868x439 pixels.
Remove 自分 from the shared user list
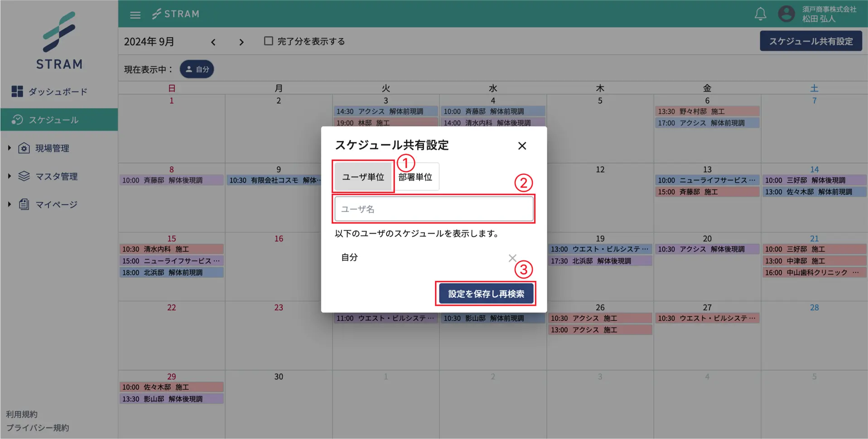click(x=512, y=258)
